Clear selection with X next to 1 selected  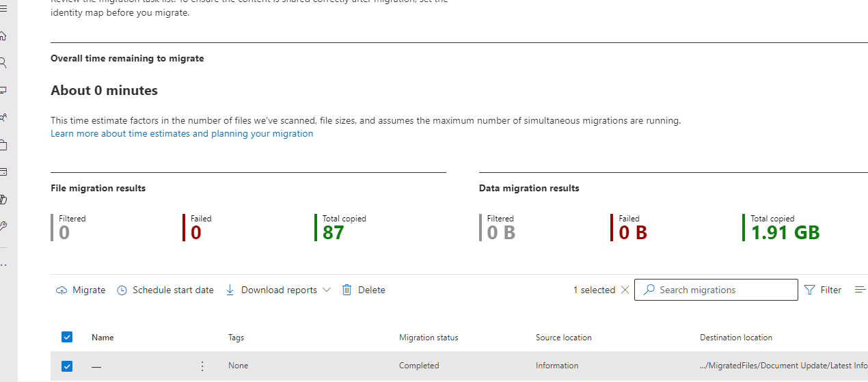[624, 290]
